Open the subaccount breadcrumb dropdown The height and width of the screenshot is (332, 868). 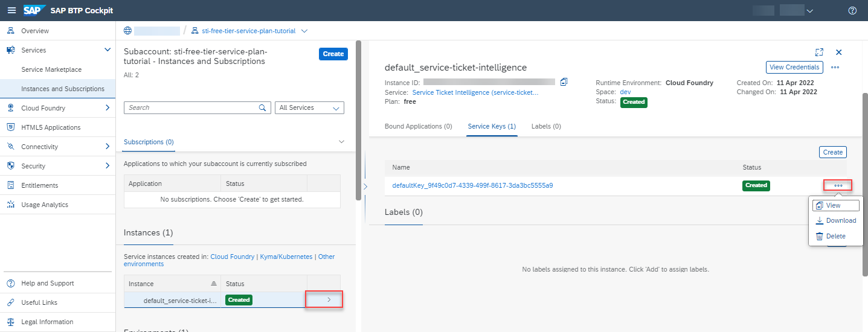pos(304,31)
